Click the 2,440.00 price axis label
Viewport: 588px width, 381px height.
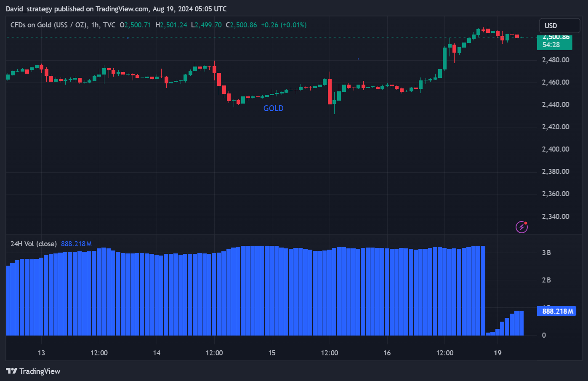click(x=556, y=105)
